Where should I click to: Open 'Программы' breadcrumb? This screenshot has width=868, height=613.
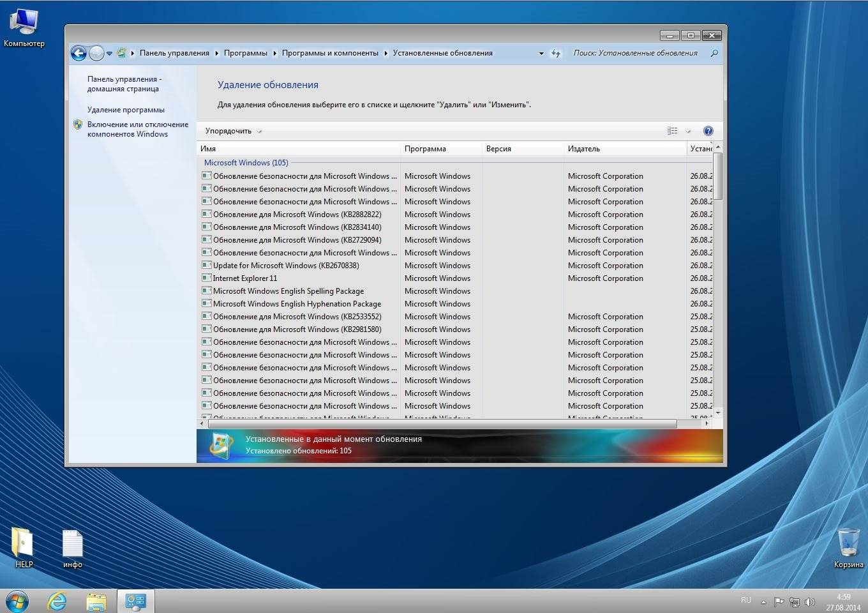(246, 53)
